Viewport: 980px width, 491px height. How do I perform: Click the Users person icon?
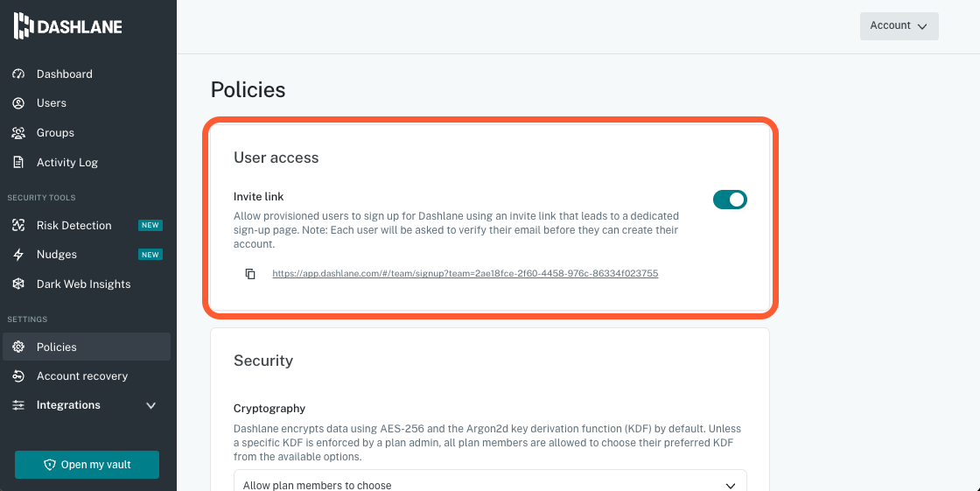click(18, 103)
